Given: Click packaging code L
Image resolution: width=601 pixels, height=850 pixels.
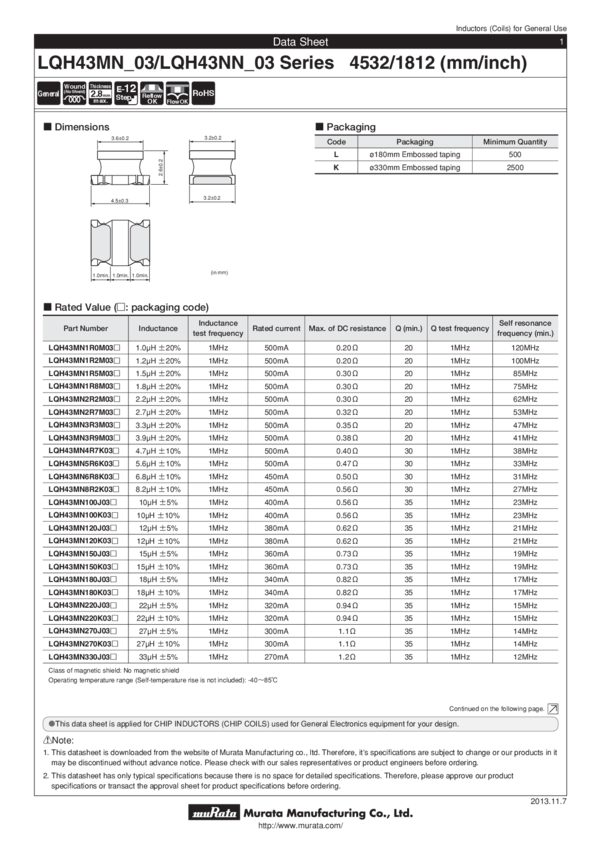Looking at the screenshot, I should click(336, 154).
